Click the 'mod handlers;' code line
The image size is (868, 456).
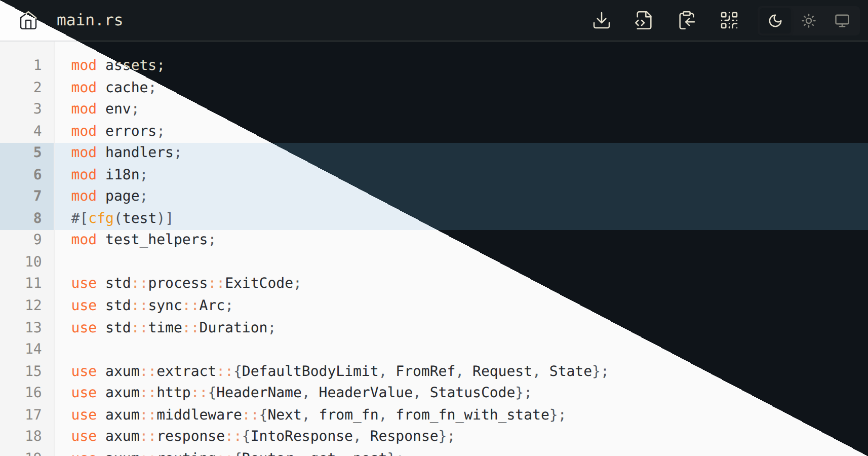126,152
